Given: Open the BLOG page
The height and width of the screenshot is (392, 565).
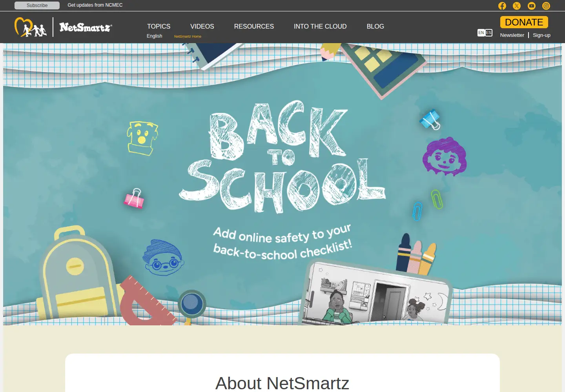Looking at the screenshot, I should pos(375,26).
